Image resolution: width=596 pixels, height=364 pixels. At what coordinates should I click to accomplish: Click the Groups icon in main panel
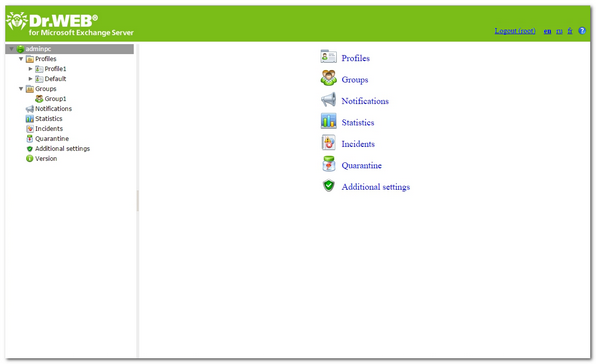coord(328,78)
